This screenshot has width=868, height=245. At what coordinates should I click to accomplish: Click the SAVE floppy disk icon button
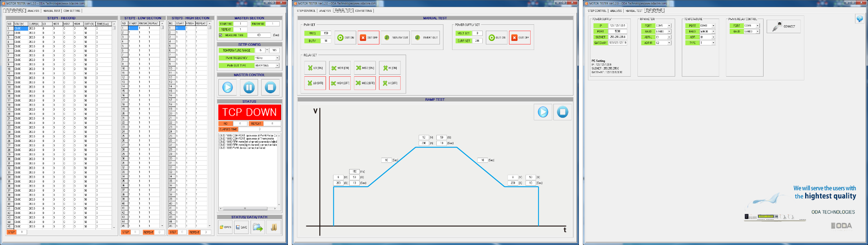click(241, 227)
